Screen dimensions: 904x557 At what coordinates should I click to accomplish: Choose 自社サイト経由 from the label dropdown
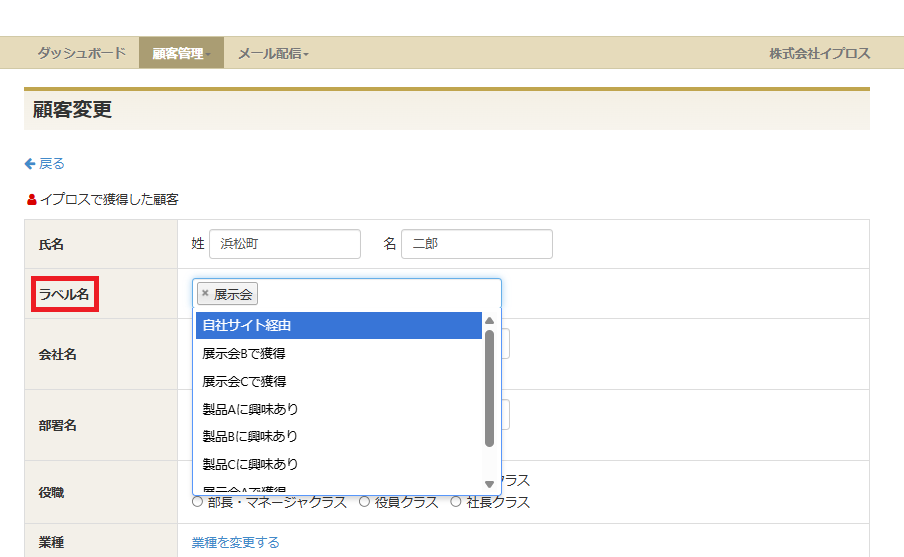point(338,326)
